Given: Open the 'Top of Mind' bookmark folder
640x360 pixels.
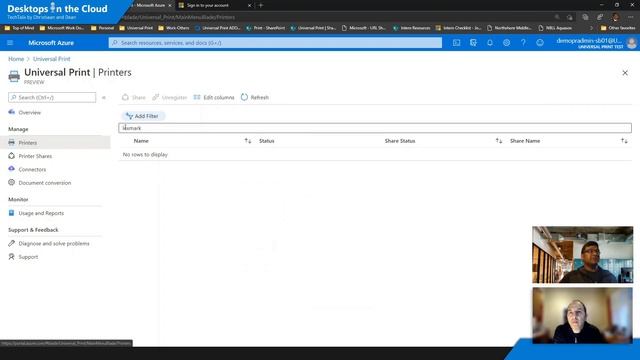Looking at the screenshot, I should (19, 28).
